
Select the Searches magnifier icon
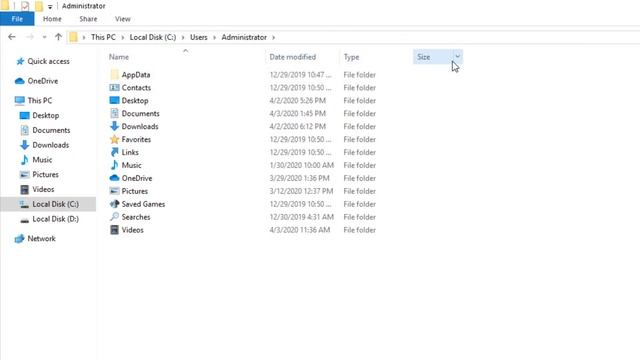coord(114,217)
